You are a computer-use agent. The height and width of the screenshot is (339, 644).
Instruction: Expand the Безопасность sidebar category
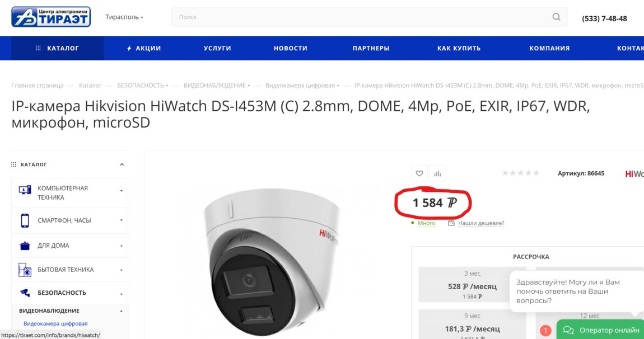click(121, 293)
